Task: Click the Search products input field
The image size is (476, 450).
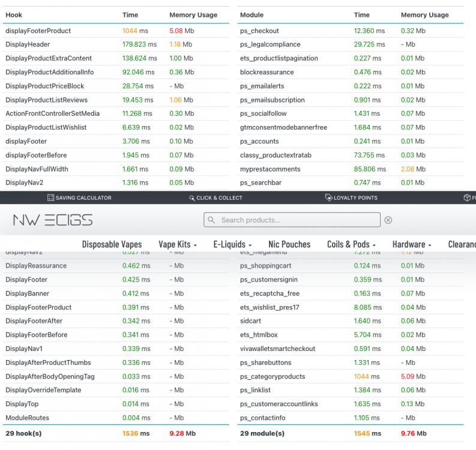Action: tap(292, 220)
